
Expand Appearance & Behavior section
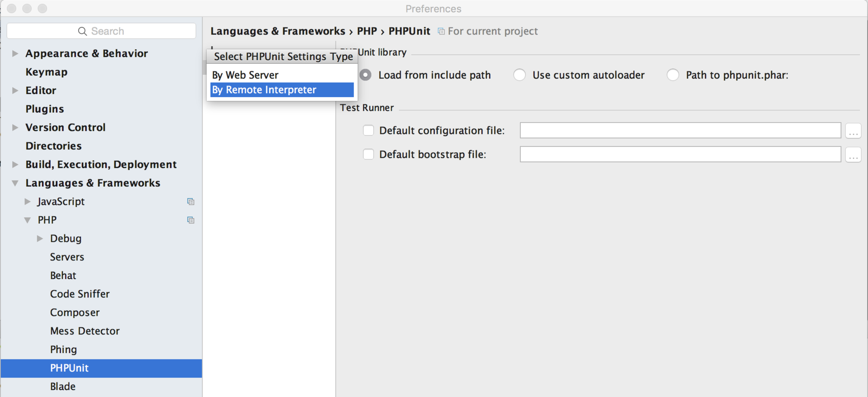click(15, 53)
